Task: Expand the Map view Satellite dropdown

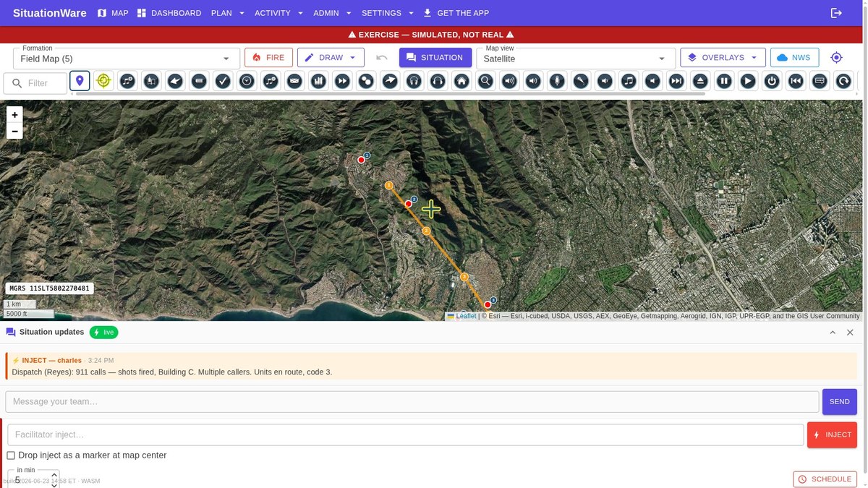Action: tap(576, 59)
